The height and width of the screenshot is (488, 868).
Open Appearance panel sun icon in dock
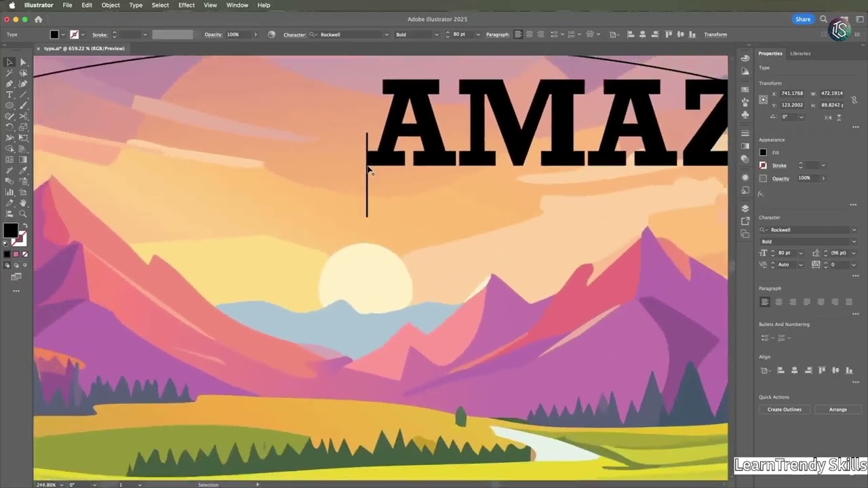745,178
